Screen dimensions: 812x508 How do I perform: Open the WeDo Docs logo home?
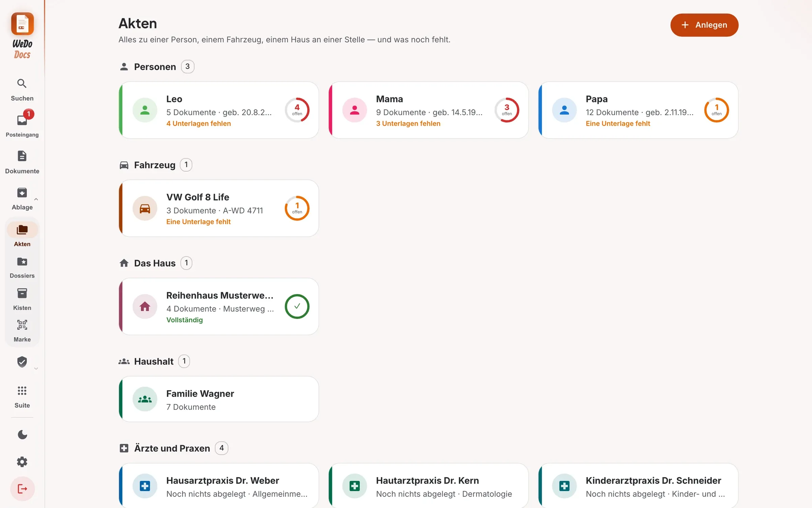pyautogui.click(x=22, y=36)
